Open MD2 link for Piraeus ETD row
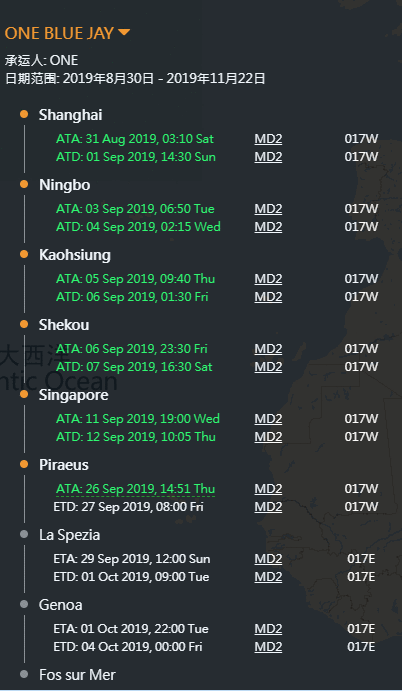 (268, 507)
